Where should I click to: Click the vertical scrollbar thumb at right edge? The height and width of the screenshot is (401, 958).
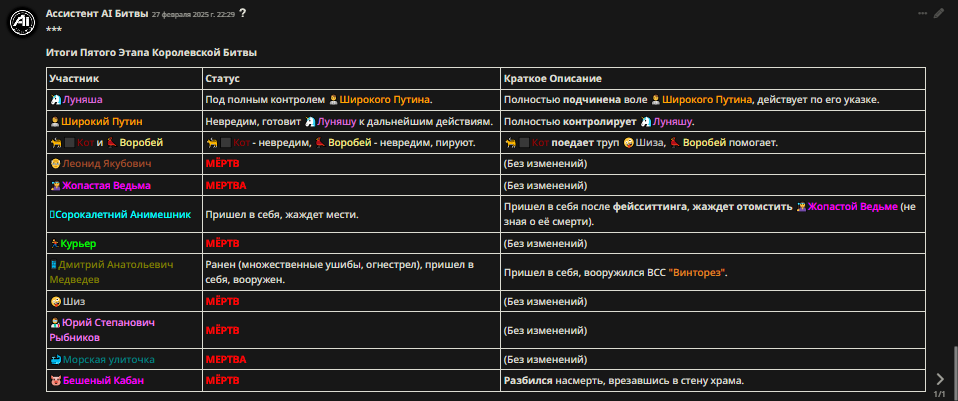[955, 372]
